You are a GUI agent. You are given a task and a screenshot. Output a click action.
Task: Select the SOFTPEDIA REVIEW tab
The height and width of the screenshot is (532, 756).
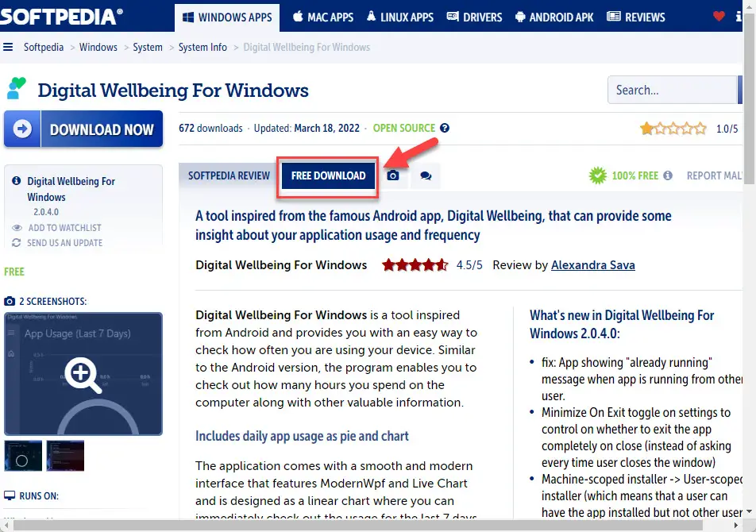point(228,175)
